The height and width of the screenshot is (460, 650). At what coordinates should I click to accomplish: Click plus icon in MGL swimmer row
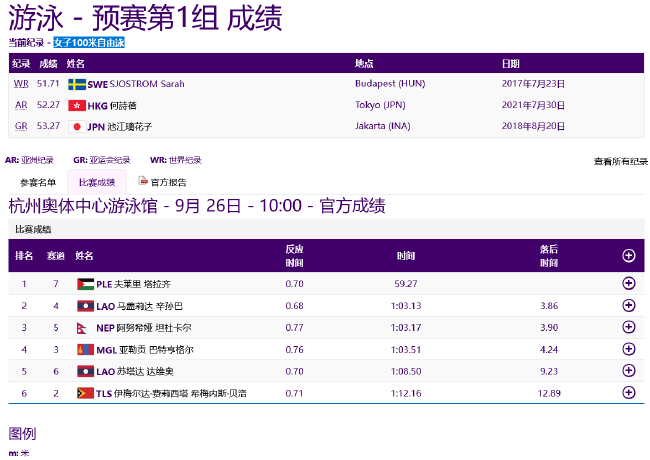tap(628, 349)
